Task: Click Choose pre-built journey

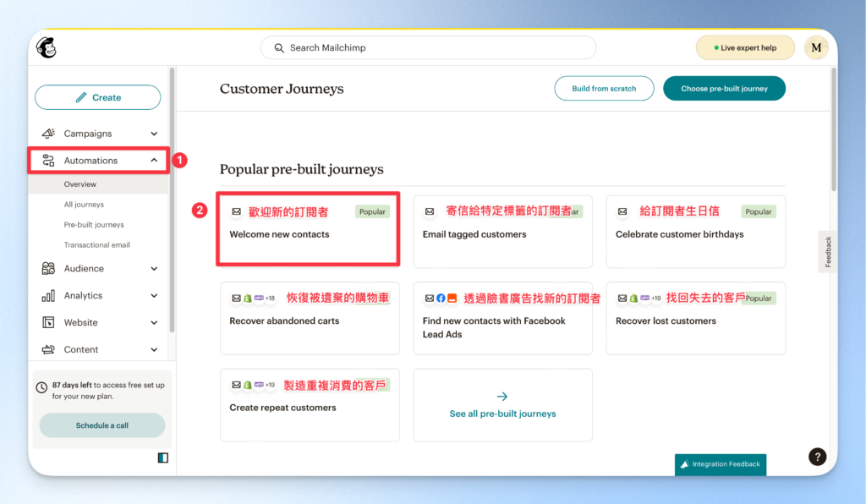Action: [724, 88]
